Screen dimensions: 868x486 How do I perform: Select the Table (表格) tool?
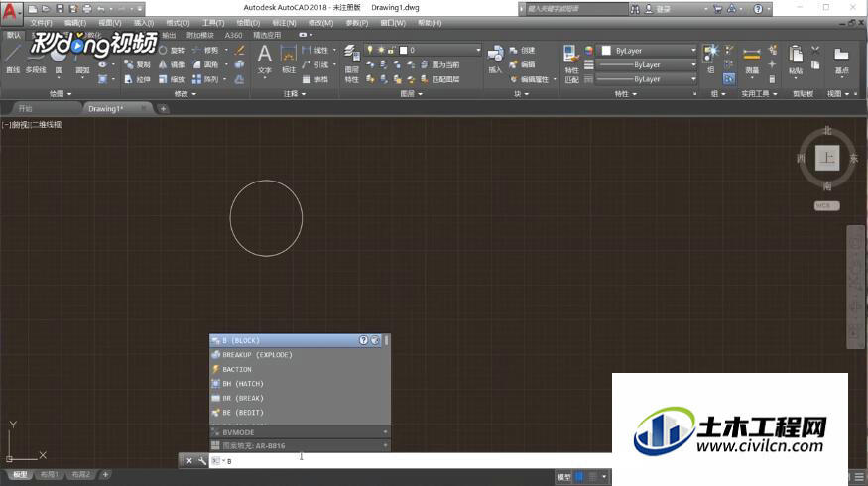[x=315, y=79]
